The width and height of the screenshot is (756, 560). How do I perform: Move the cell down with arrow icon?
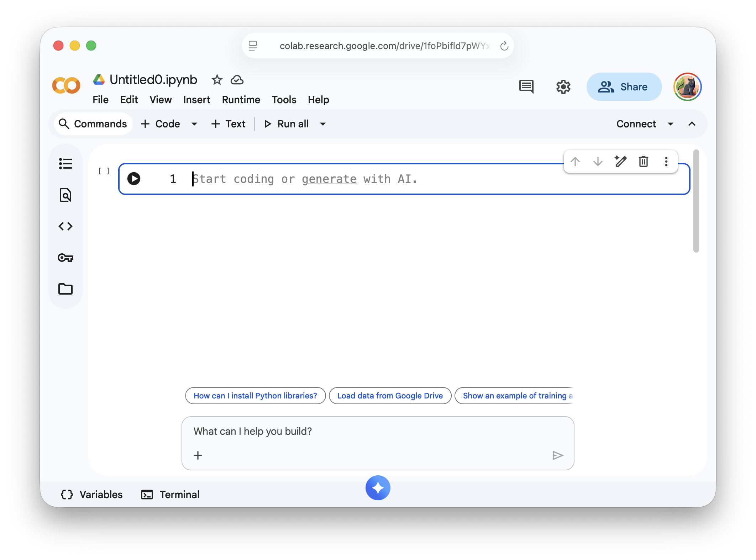598,162
